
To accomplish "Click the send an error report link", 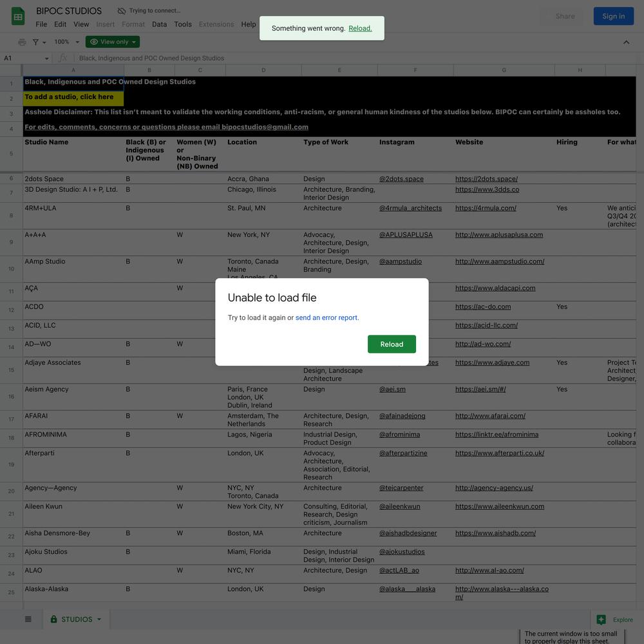I will pyautogui.click(x=327, y=317).
